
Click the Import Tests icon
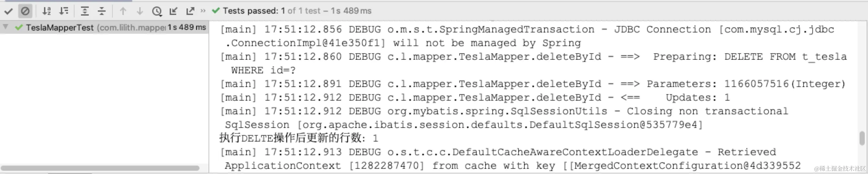pos(174,11)
